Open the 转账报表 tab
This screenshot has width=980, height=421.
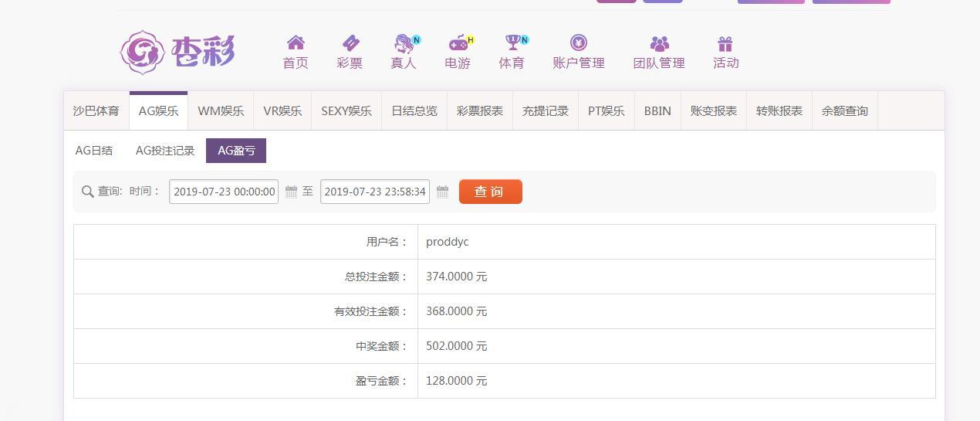tap(779, 110)
